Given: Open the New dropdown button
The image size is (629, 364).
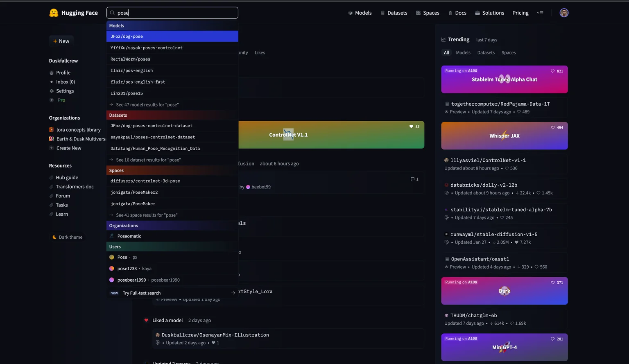Looking at the screenshot, I should (61, 41).
